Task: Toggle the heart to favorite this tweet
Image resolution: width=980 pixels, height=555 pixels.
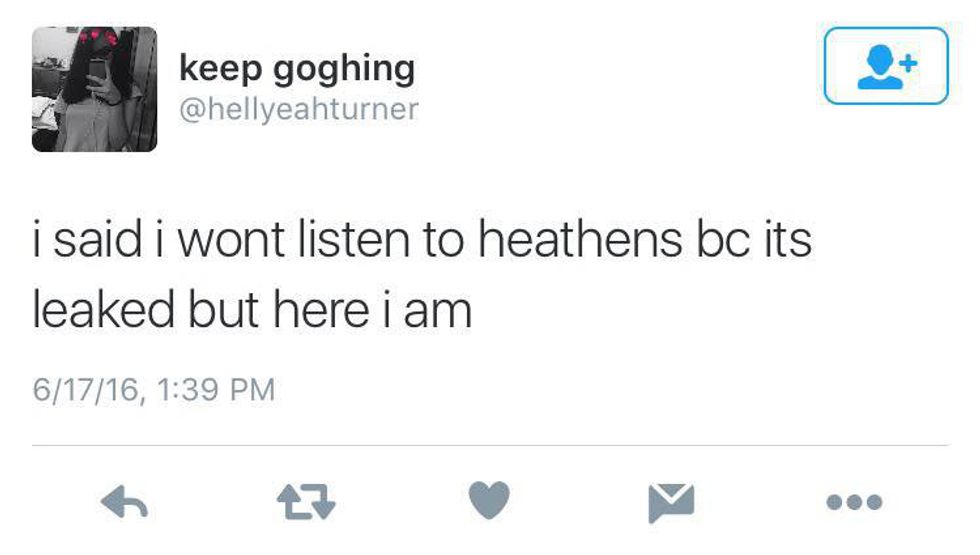Action: click(489, 500)
